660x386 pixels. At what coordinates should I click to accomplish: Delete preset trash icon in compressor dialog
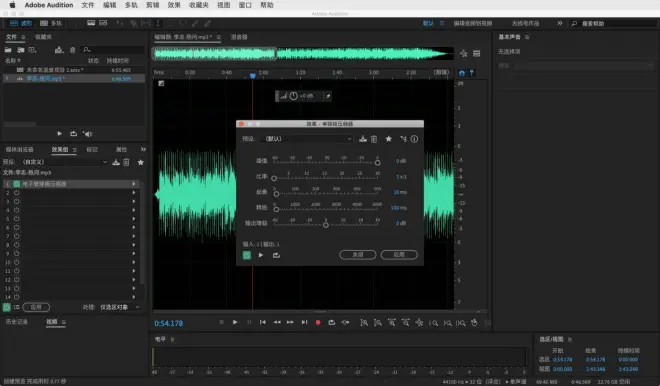pyautogui.click(x=374, y=139)
